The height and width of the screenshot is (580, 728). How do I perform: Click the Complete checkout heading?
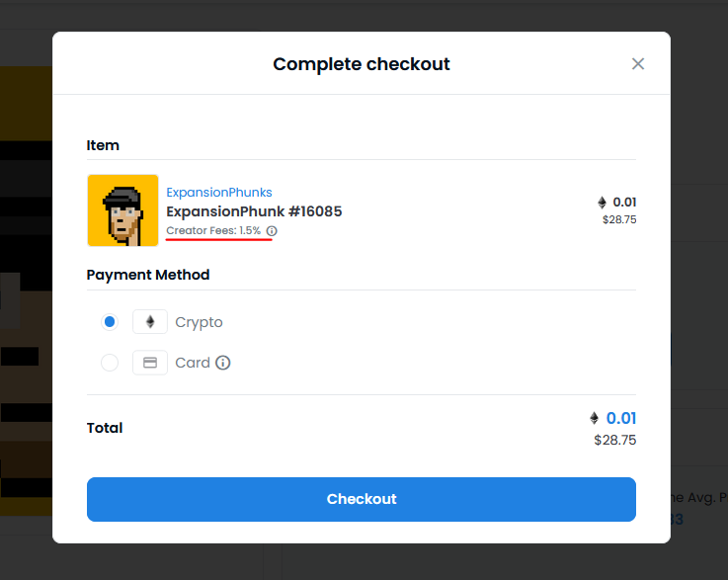362,64
